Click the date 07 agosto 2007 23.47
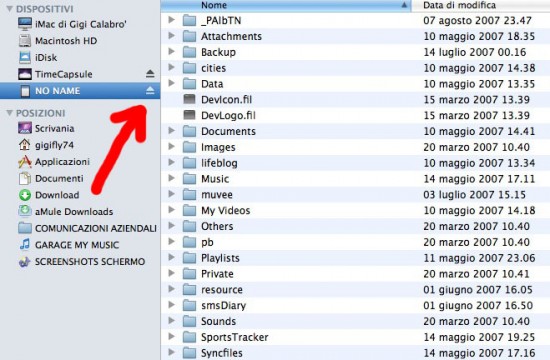The image size is (550, 360). (477, 20)
